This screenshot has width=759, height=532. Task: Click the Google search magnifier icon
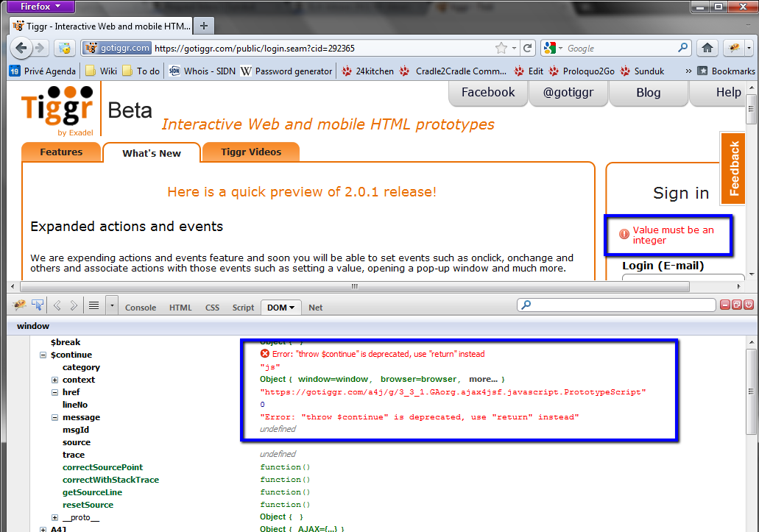[683, 47]
